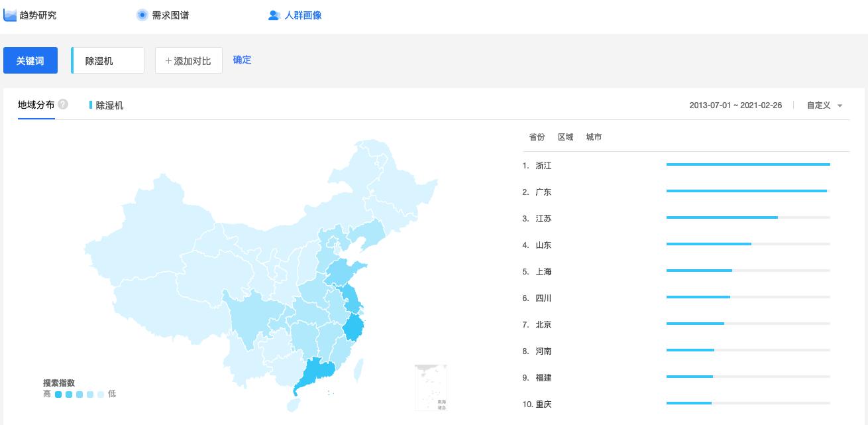Viewport: 868px width, 425px height.
Task: Click the people icon beside 人群画像
Action: (x=274, y=15)
